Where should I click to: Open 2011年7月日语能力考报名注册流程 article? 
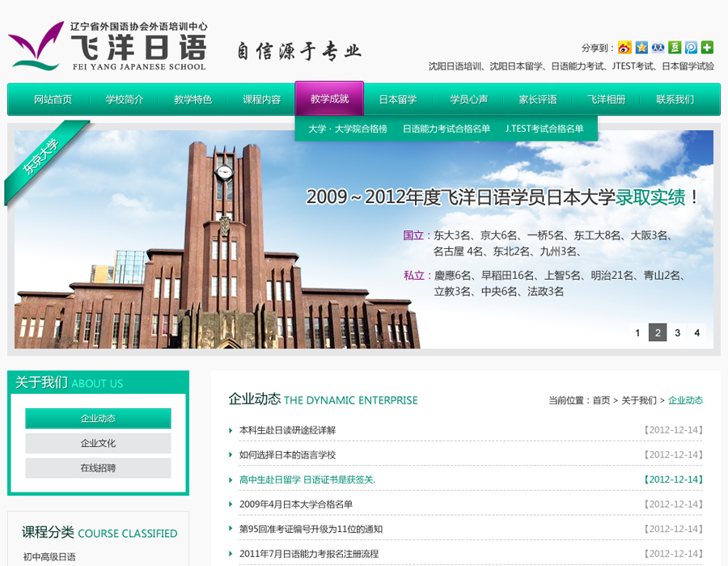pyautogui.click(x=309, y=554)
